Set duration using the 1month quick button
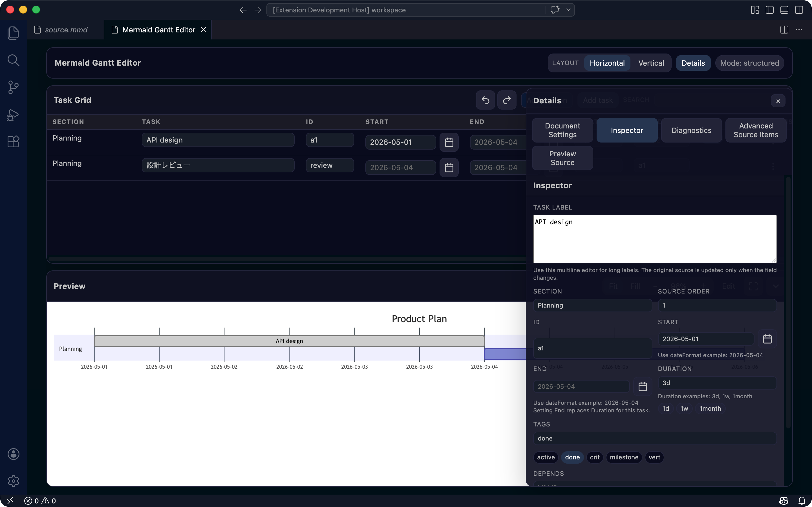The width and height of the screenshot is (812, 507). pos(710,408)
